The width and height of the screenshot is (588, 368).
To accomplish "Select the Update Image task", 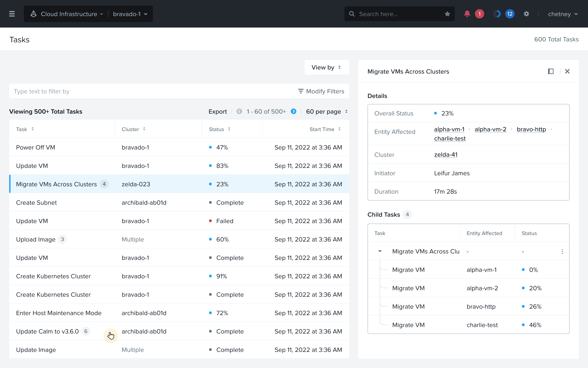I will click(x=36, y=350).
